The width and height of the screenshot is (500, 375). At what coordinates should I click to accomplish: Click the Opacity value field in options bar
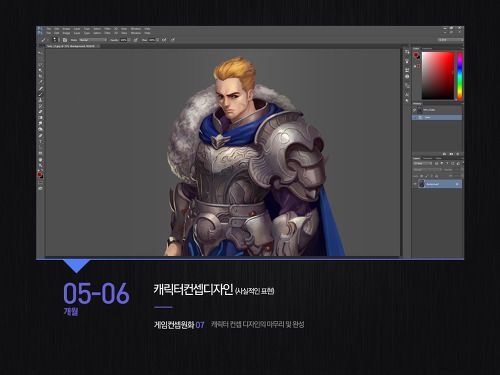pos(123,40)
